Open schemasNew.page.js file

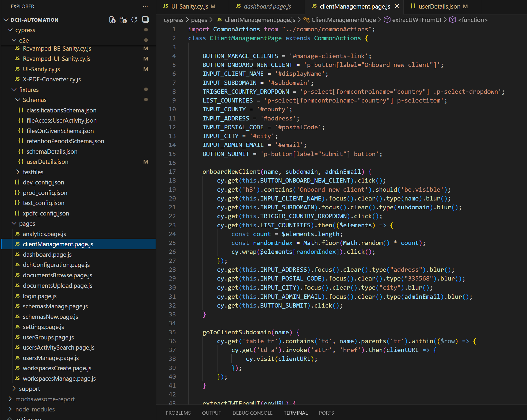[50, 317]
